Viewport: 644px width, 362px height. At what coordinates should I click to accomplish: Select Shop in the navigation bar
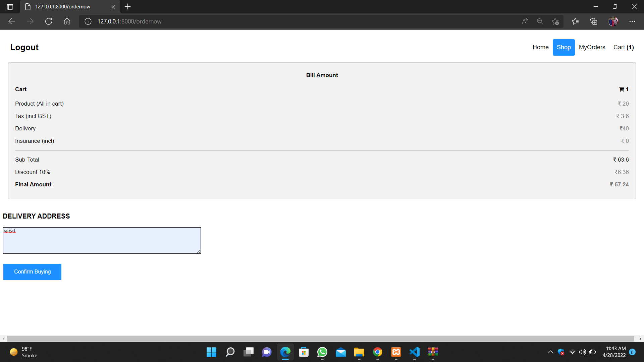point(563,47)
